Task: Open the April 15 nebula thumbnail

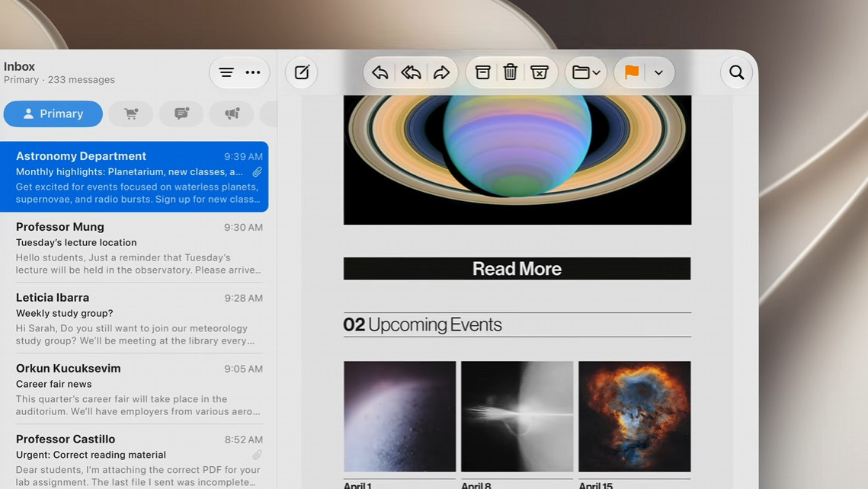Action: pos(634,417)
